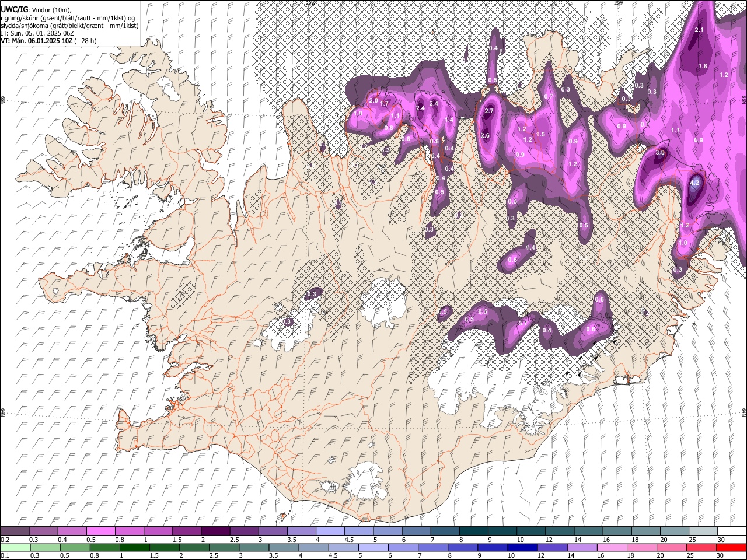Select the darkest green 1–1.5 swatch in lower legend

(x=135, y=547)
